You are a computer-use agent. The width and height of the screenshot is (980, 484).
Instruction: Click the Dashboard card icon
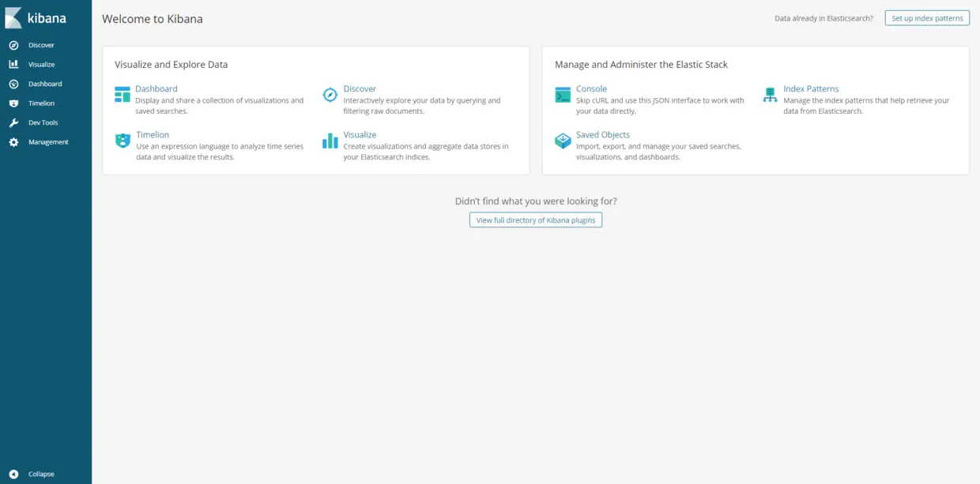(x=122, y=94)
